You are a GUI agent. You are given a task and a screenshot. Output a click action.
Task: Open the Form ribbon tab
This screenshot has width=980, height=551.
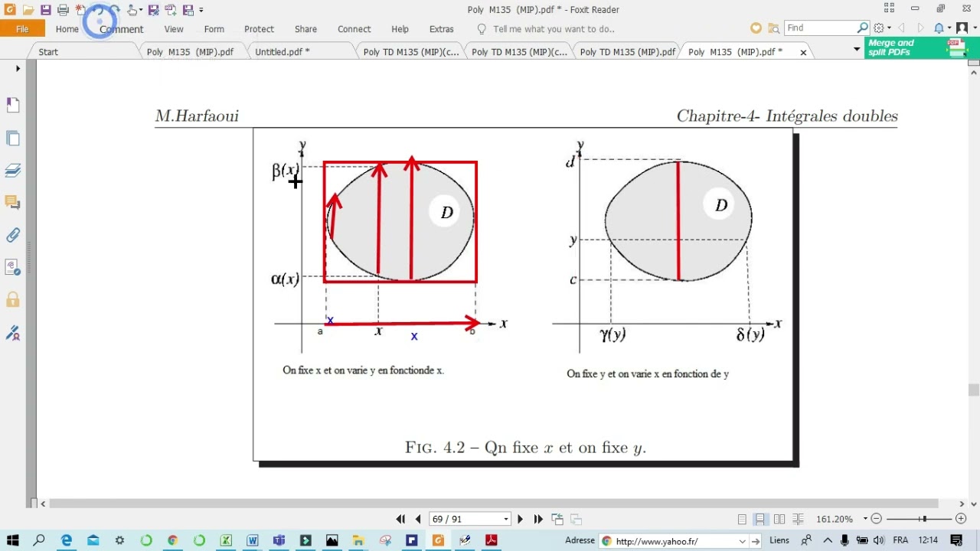(x=214, y=29)
